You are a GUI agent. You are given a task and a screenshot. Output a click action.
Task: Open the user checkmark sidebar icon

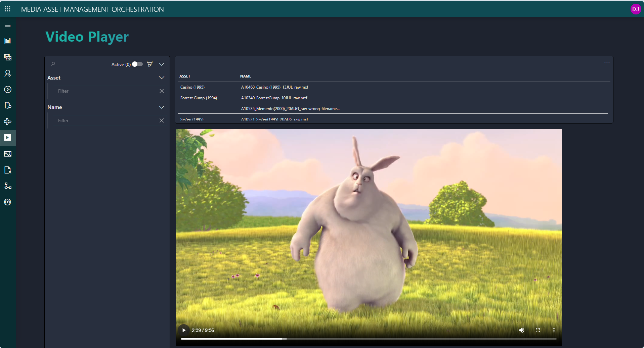click(8, 73)
